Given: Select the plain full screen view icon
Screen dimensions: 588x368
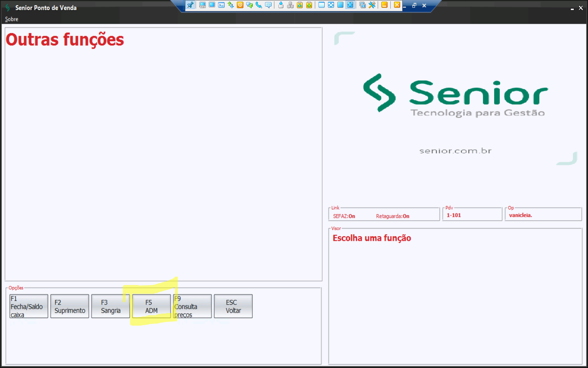Looking at the screenshot, I should point(340,5).
